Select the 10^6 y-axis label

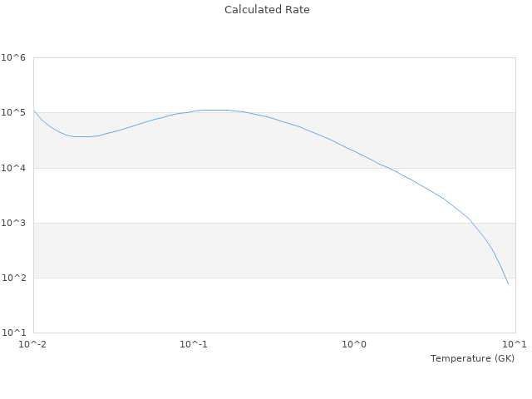coord(13,57)
